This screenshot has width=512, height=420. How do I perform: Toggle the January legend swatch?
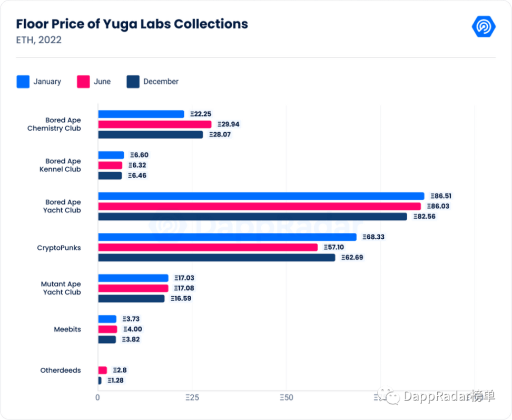pyautogui.click(x=23, y=82)
